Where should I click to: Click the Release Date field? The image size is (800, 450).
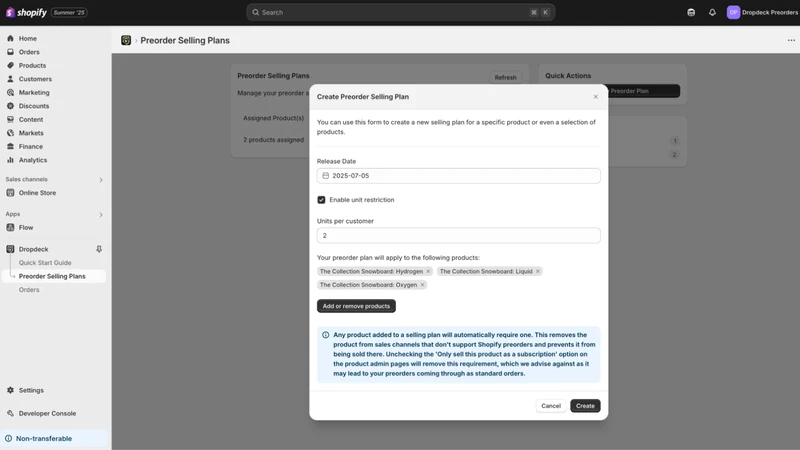point(459,176)
